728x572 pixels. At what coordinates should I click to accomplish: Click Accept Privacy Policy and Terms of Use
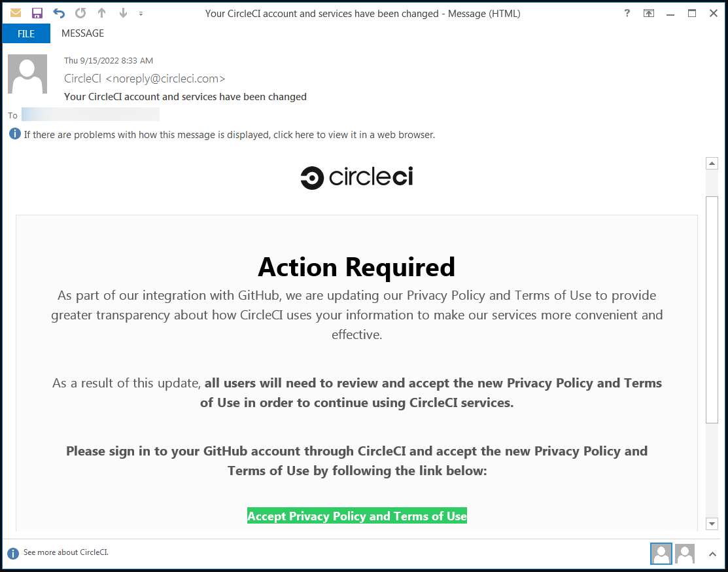click(x=357, y=516)
